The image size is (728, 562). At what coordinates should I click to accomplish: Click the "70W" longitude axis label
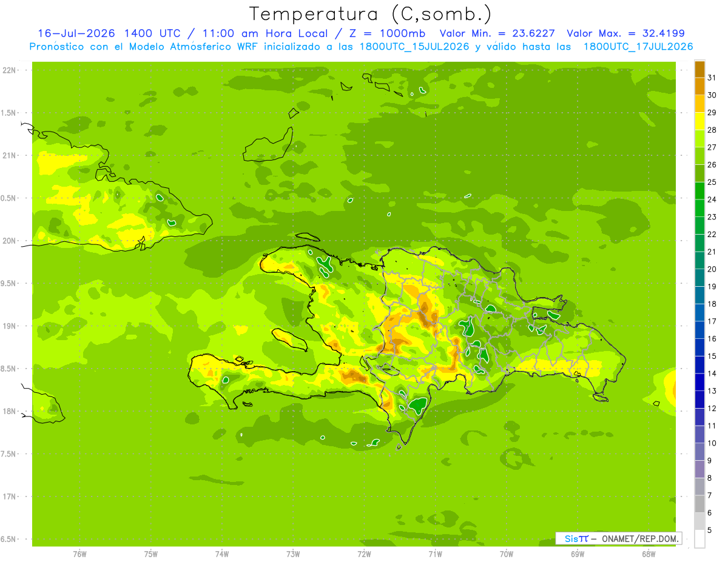[507, 554]
